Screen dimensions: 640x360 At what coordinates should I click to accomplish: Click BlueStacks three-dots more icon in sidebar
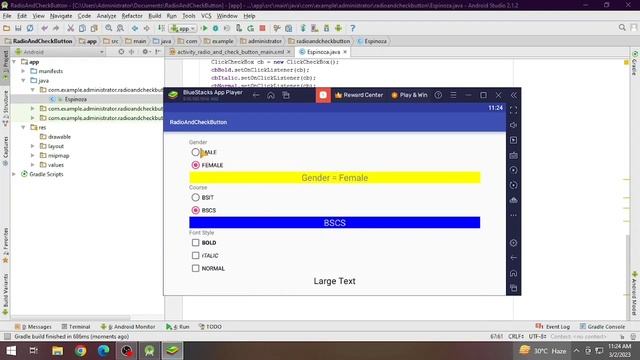pos(513,215)
